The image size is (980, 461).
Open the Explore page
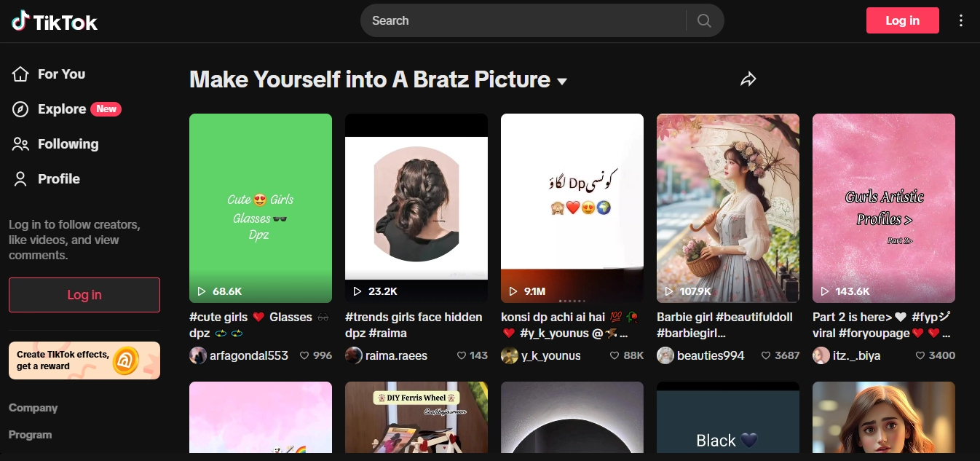[62, 109]
